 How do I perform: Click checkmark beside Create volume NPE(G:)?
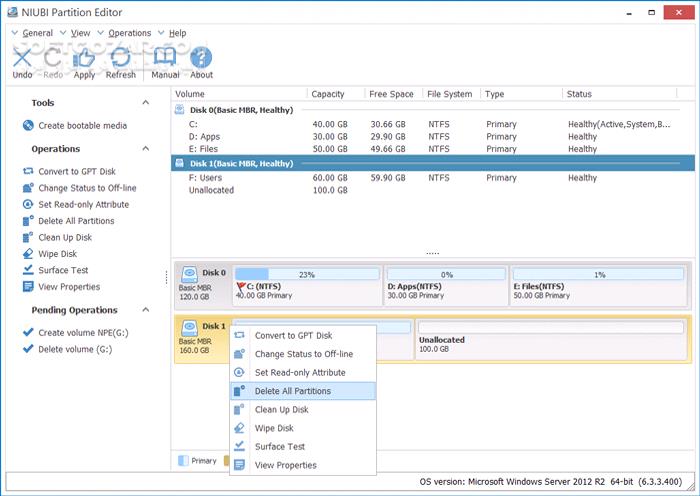coord(28,332)
